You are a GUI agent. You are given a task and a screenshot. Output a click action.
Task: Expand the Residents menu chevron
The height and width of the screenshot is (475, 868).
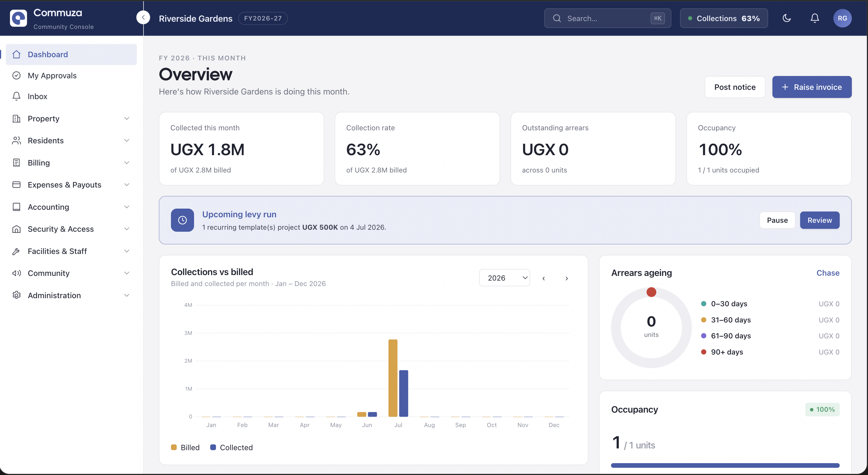pos(127,141)
